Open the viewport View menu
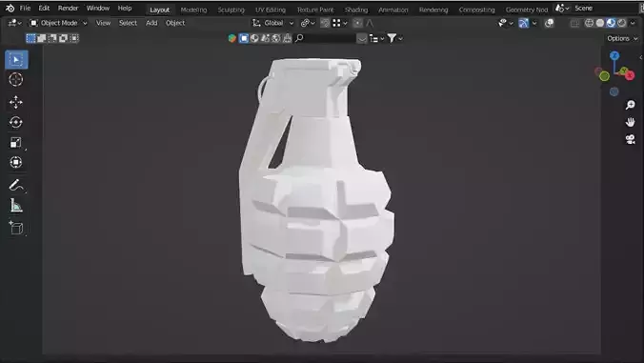This screenshot has width=644, height=363. [x=103, y=23]
